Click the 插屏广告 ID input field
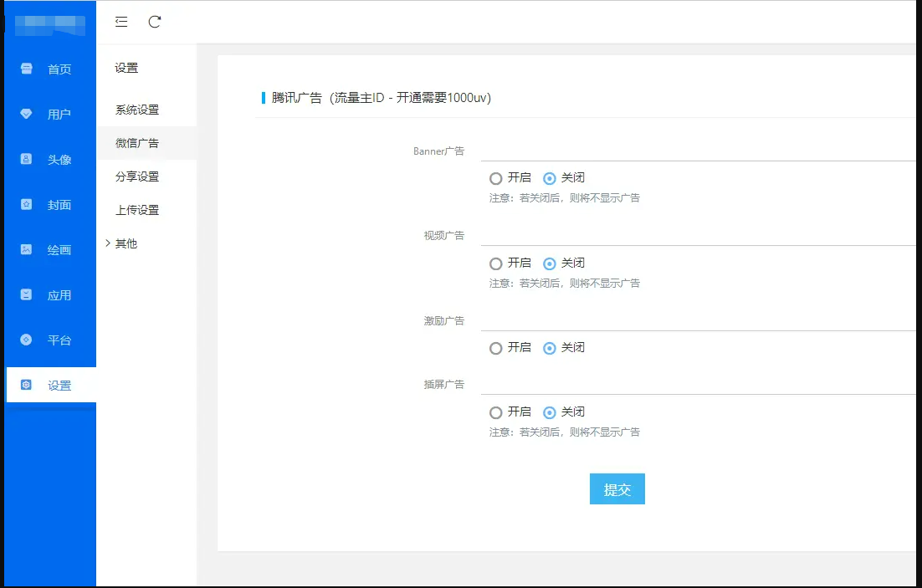This screenshot has width=922, height=588. [698, 384]
